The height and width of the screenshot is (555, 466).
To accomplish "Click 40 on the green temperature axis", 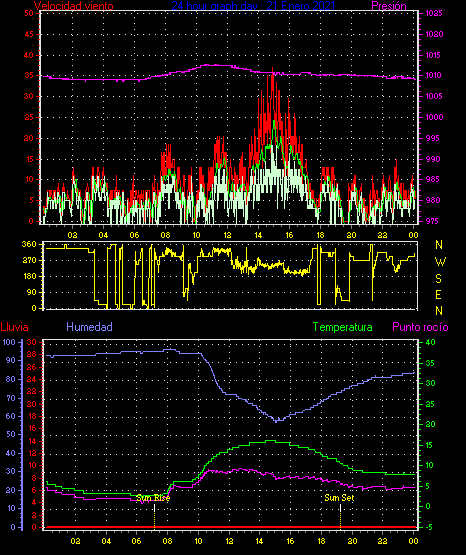I will click(430, 342).
